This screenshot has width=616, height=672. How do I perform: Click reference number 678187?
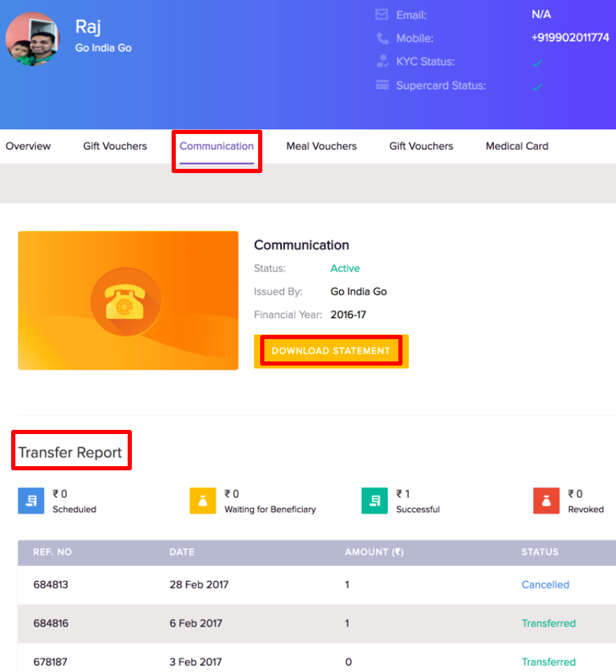(x=50, y=662)
